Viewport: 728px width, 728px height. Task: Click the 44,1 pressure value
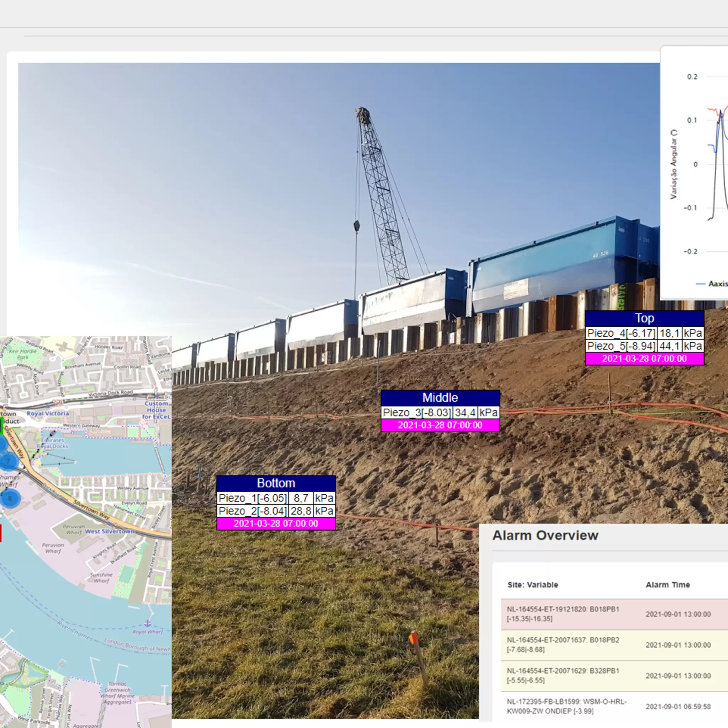click(x=670, y=346)
